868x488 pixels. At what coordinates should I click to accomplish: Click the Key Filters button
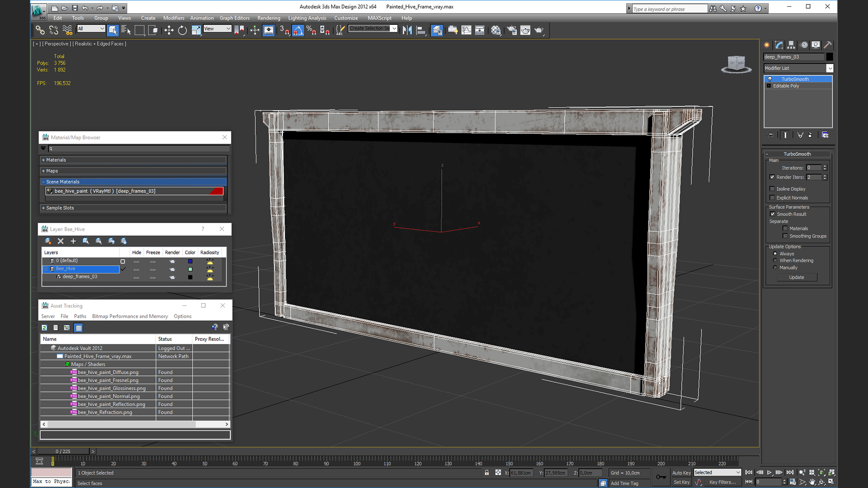722,482
